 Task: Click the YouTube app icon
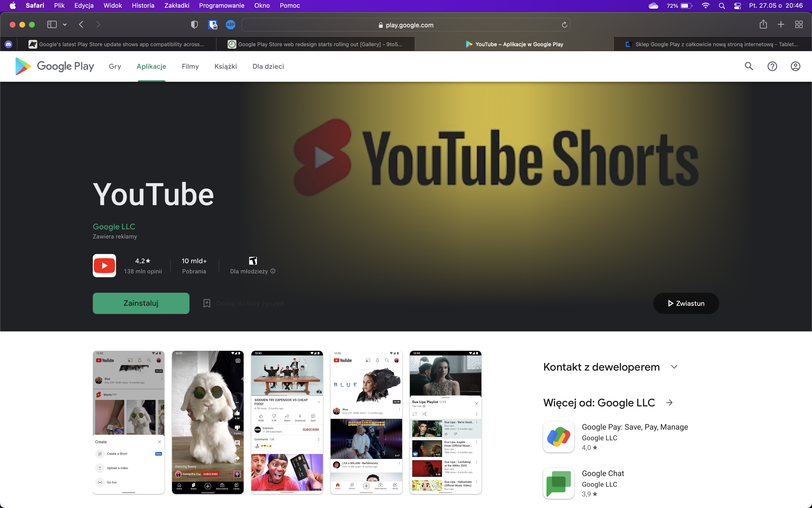pos(104,265)
